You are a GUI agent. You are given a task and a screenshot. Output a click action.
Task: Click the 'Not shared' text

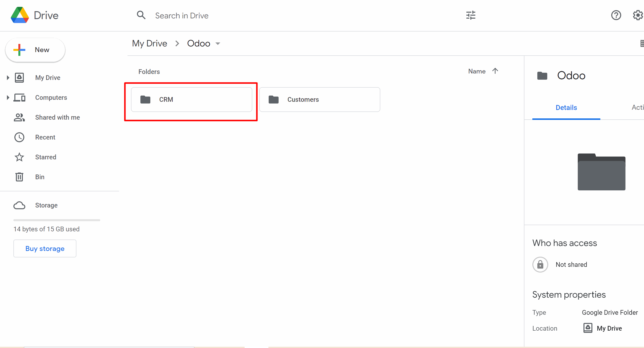[x=571, y=264]
